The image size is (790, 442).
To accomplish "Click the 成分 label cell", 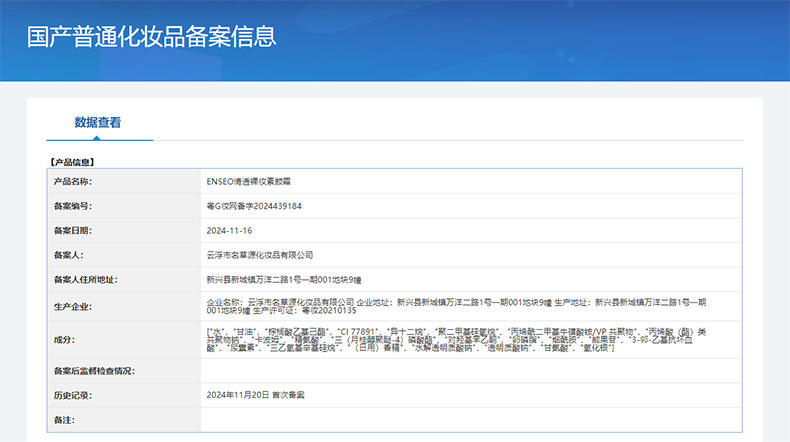I will tap(124, 340).
